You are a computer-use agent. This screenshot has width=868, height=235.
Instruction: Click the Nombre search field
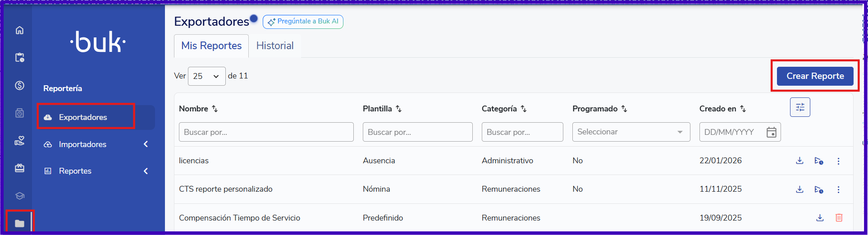(266, 132)
